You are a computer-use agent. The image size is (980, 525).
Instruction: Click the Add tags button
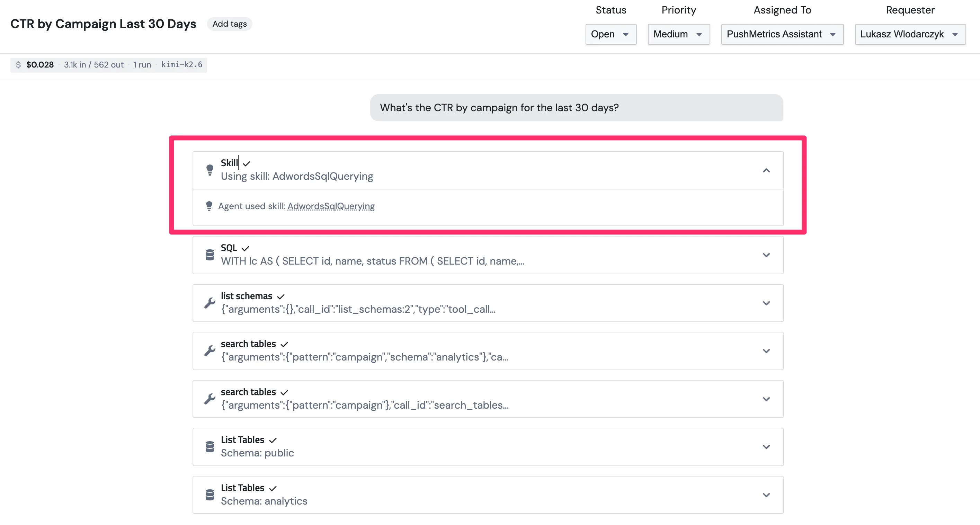229,24
